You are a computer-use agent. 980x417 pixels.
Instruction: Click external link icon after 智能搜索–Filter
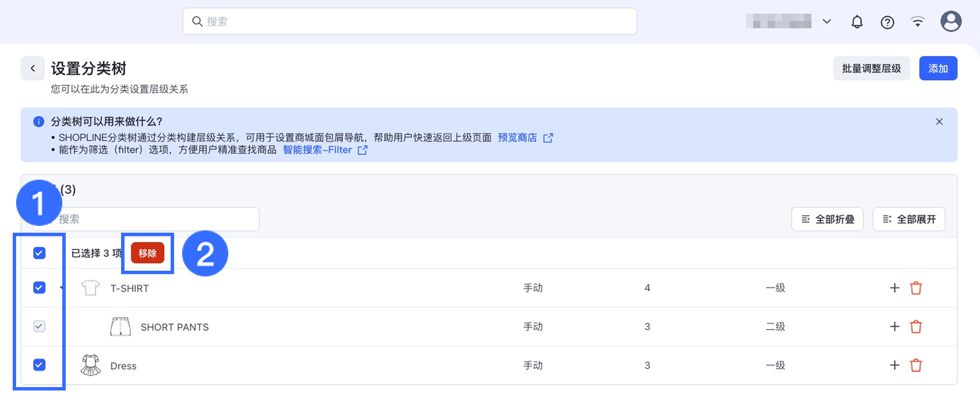point(363,150)
